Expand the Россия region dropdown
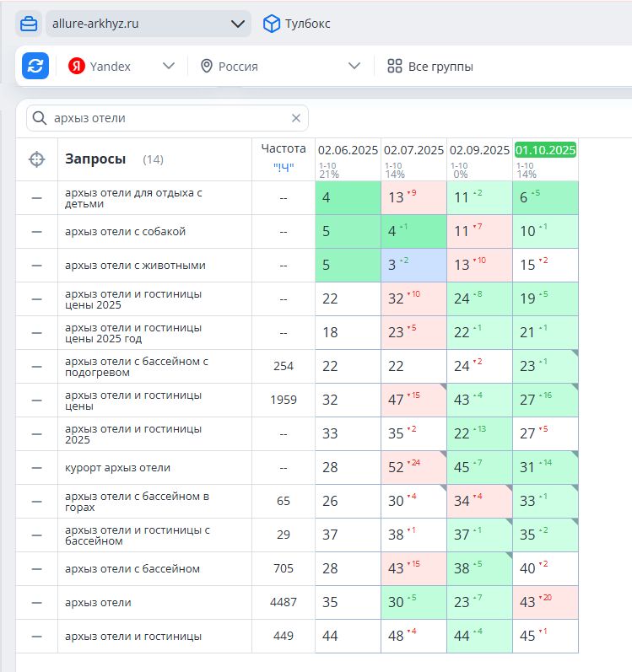 click(x=354, y=66)
